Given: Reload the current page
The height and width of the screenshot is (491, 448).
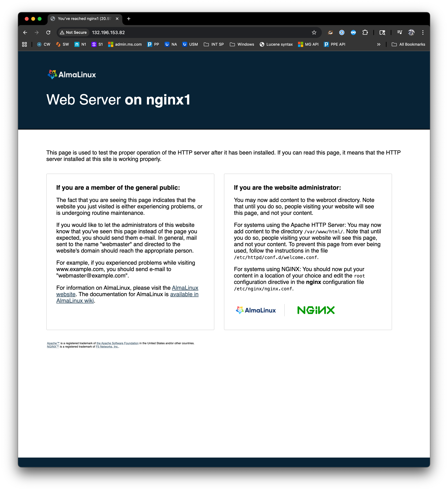Looking at the screenshot, I should pos(48,32).
